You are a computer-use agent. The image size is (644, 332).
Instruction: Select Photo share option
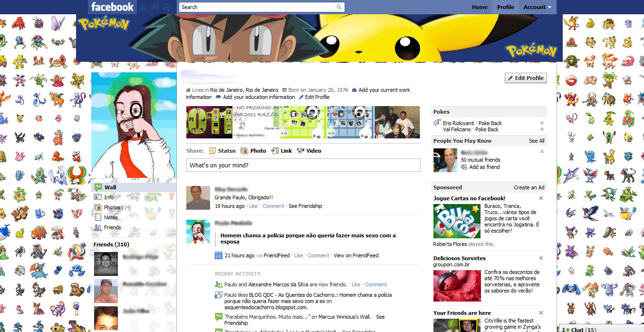point(253,151)
